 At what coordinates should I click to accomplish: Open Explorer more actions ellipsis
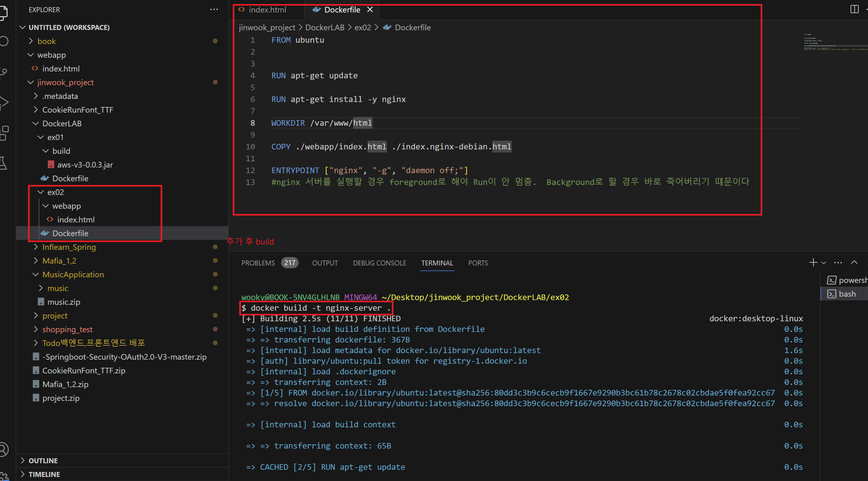pyautogui.click(x=214, y=9)
